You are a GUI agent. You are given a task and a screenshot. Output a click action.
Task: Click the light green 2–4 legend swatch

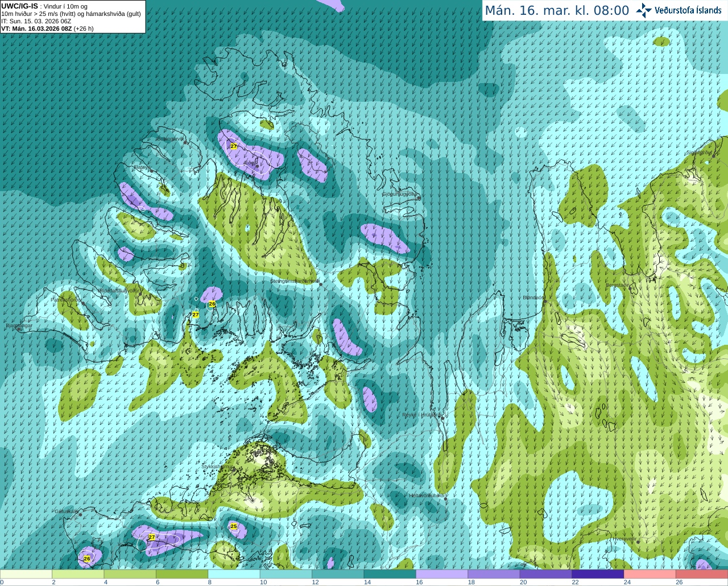click(x=78, y=574)
